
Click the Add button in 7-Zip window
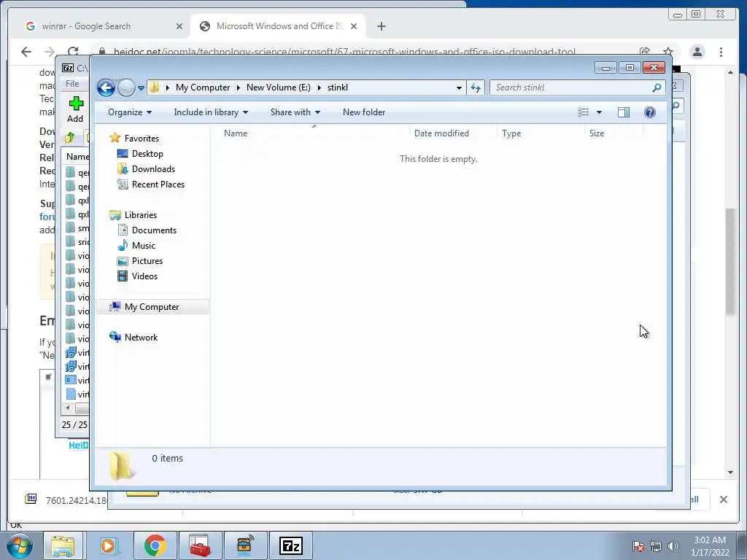pyautogui.click(x=75, y=109)
